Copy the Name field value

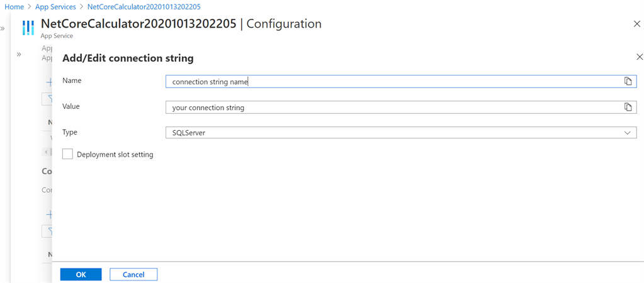(628, 81)
